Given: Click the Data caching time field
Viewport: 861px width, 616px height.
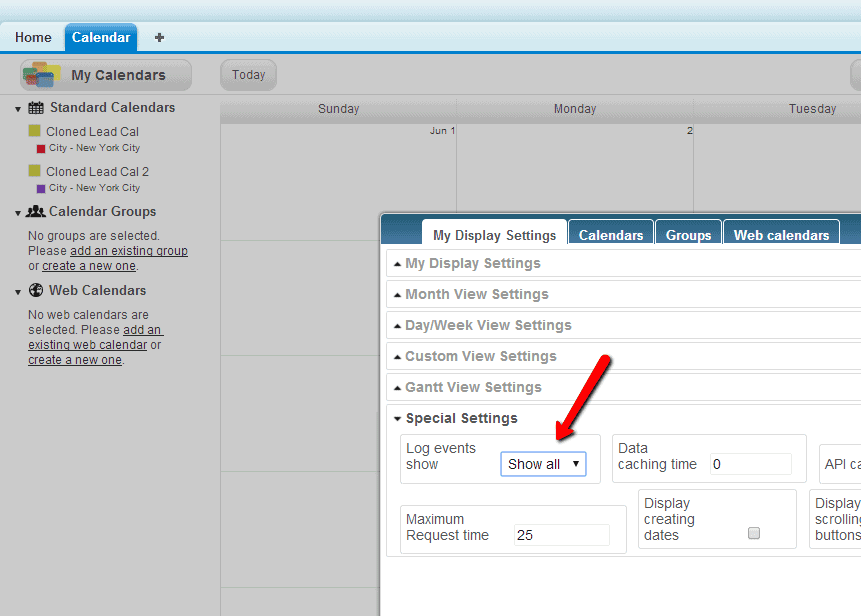Looking at the screenshot, I should tap(750, 464).
